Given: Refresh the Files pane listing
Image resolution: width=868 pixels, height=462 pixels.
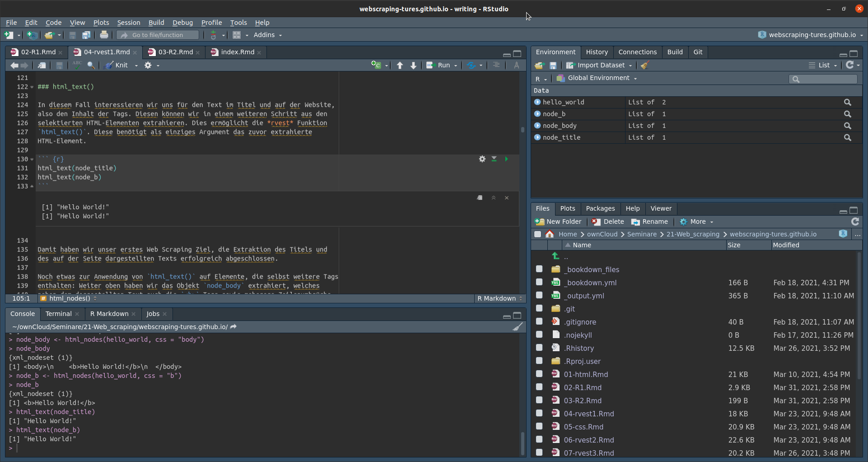Looking at the screenshot, I should (855, 222).
